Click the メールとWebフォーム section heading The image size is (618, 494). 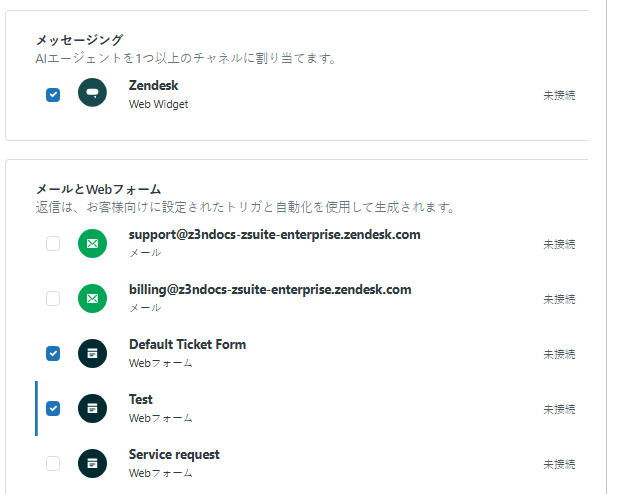click(98, 189)
